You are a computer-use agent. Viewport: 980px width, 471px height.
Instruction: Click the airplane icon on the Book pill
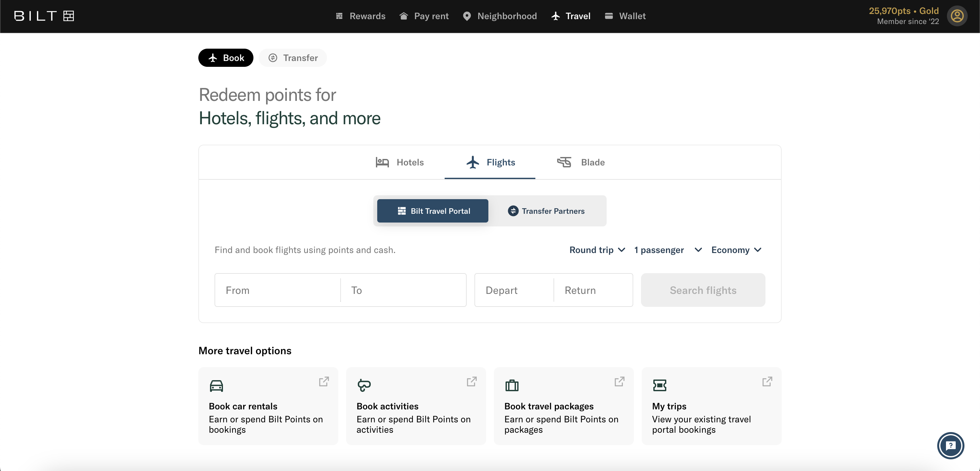(x=213, y=58)
